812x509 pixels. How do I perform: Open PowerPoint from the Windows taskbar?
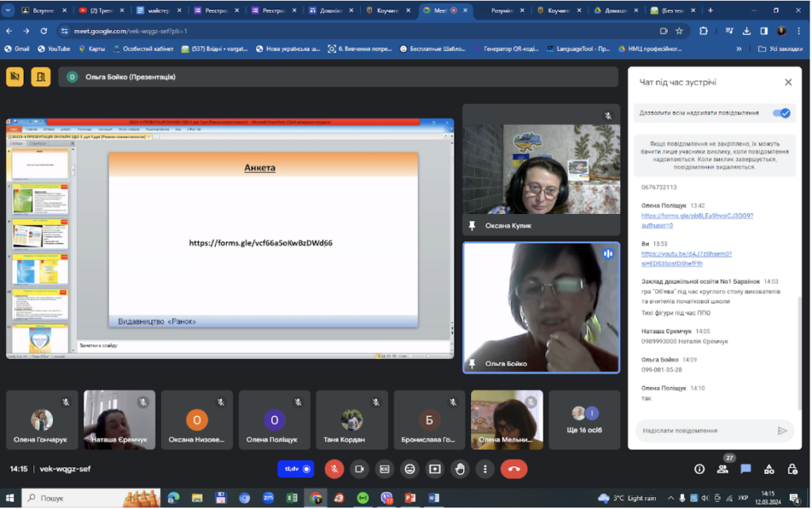[410, 498]
